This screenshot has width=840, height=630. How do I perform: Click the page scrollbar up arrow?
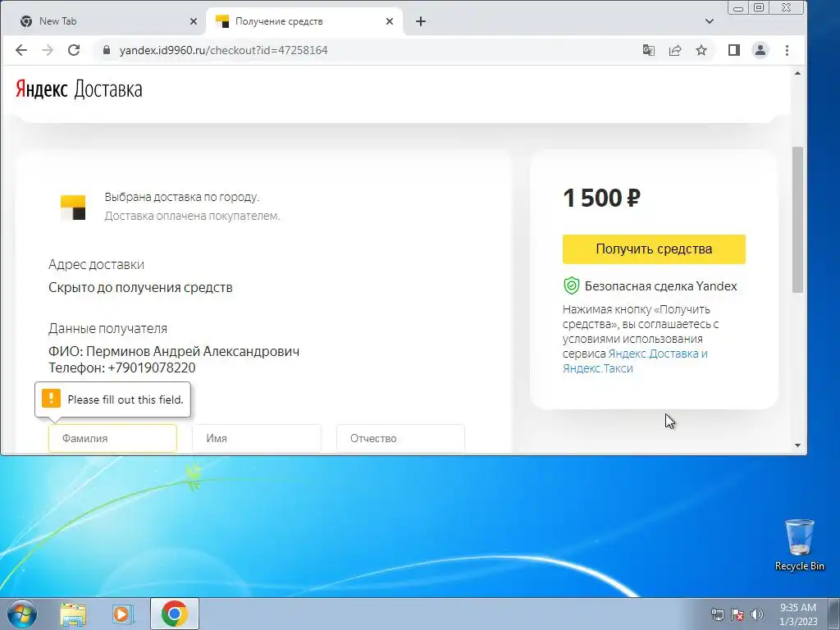coord(797,73)
